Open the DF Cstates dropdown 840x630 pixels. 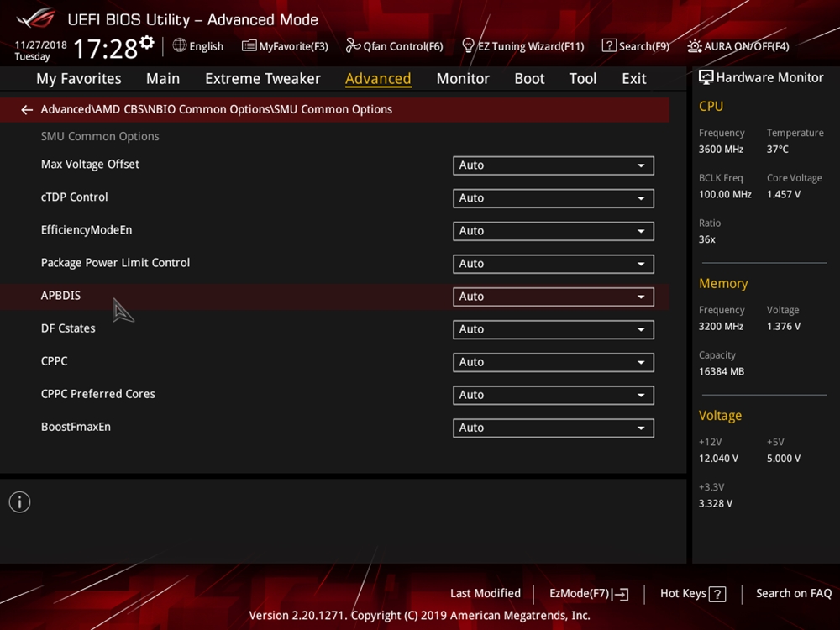(x=554, y=329)
